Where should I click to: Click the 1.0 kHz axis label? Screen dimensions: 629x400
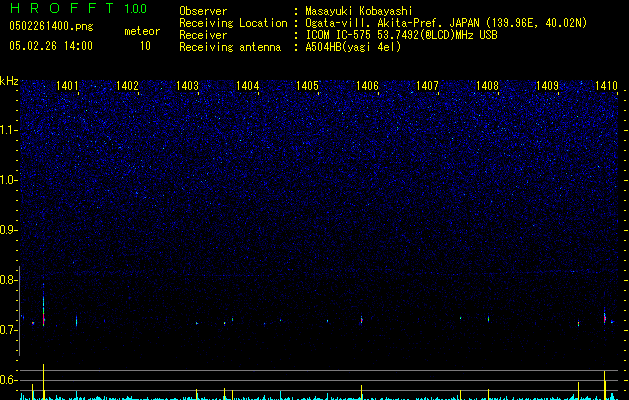coord(8,180)
